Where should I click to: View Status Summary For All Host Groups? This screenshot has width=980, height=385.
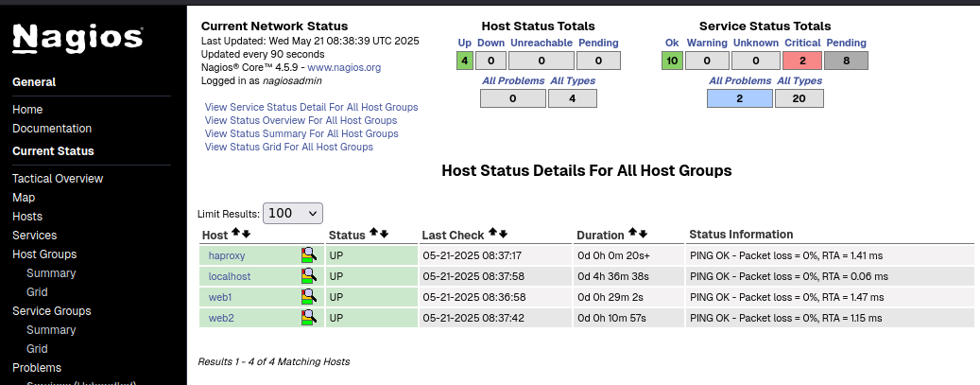(x=301, y=133)
